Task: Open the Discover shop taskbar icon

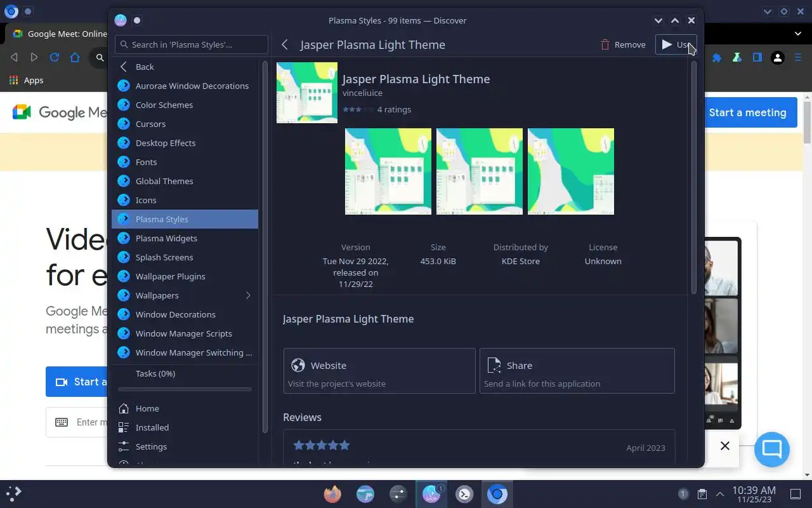Action: click(x=431, y=493)
